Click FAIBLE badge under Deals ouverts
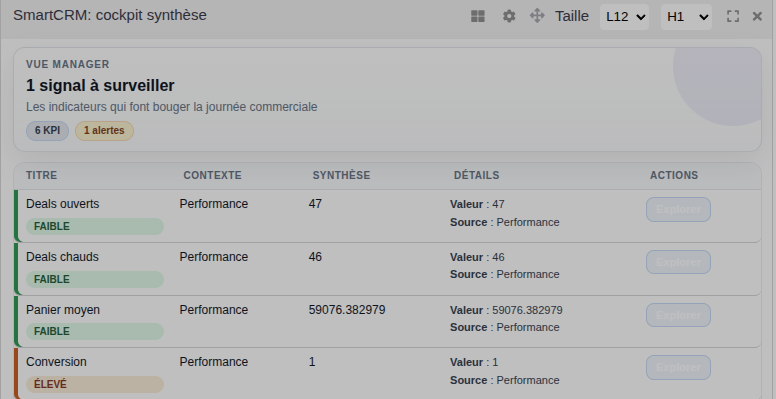 (95, 226)
